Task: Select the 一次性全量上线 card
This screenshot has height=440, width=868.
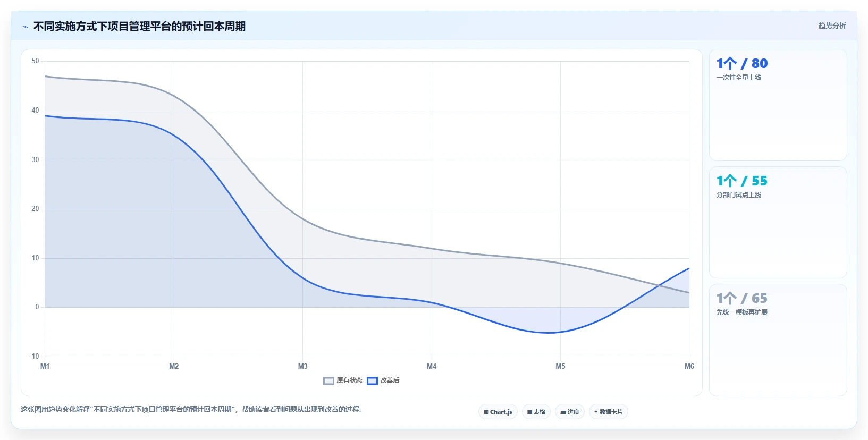Action: pos(778,105)
